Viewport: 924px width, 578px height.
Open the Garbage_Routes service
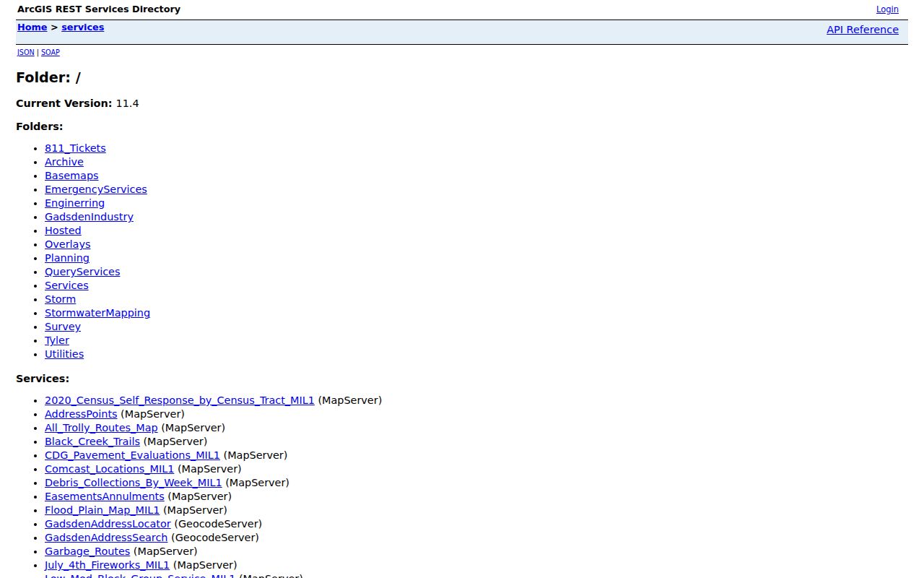tap(87, 551)
